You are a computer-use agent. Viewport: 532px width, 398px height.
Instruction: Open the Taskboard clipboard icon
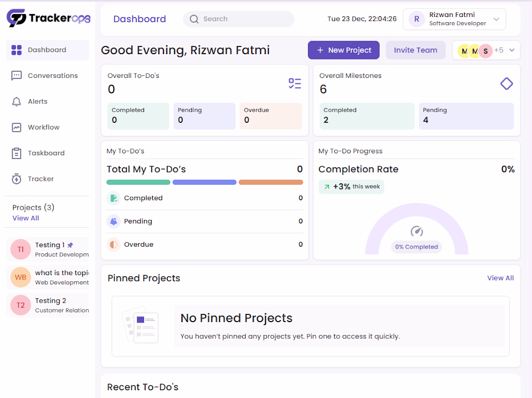pos(16,153)
